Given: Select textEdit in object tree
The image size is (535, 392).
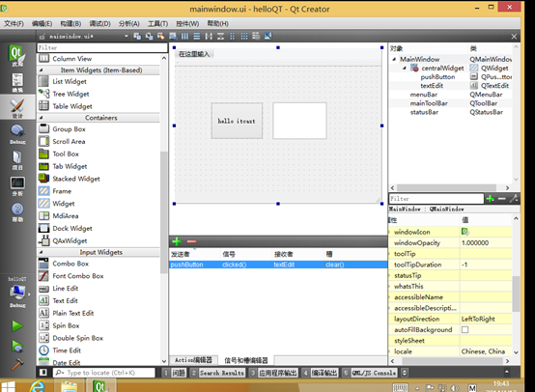Looking at the screenshot, I should click(x=432, y=86).
